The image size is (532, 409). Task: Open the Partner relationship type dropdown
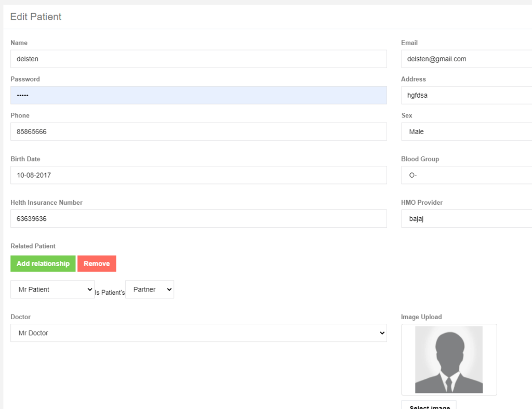click(x=150, y=289)
